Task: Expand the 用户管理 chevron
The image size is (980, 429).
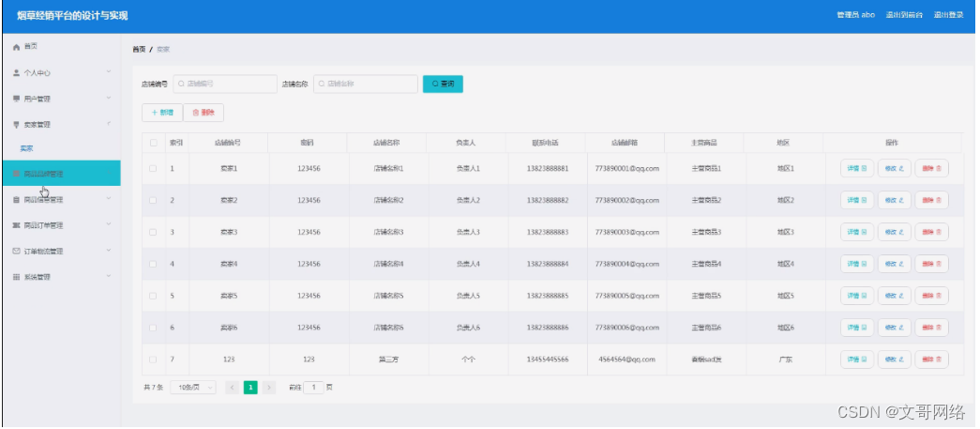Action: tap(109, 99)
